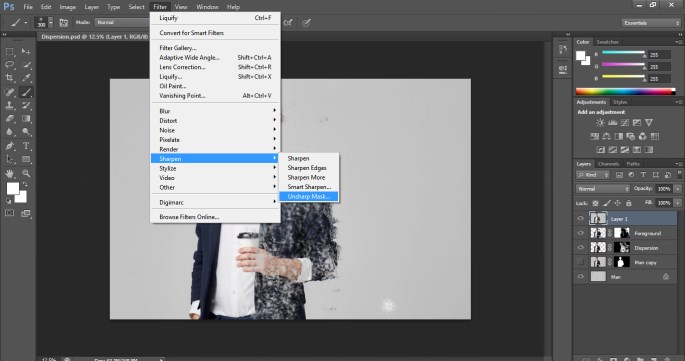The height and width of the screenshot is (361, 685).
Task: Add a Levels adjustment
Action: [612, 123]
